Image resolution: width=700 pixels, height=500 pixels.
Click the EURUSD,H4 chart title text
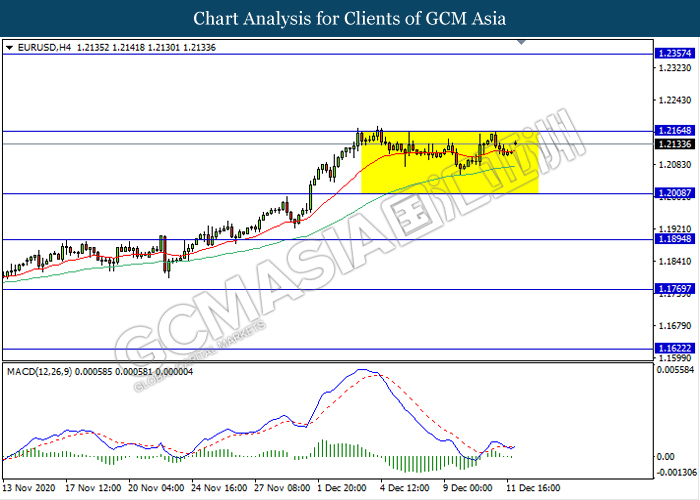click(x=44, y=48)
